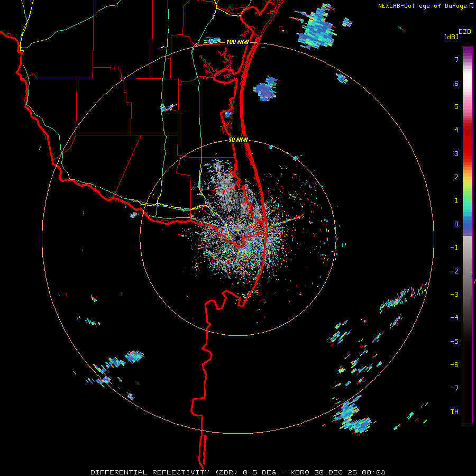Click the [dB] unit label
Screen dimensions: 476x476
[451, 36]
